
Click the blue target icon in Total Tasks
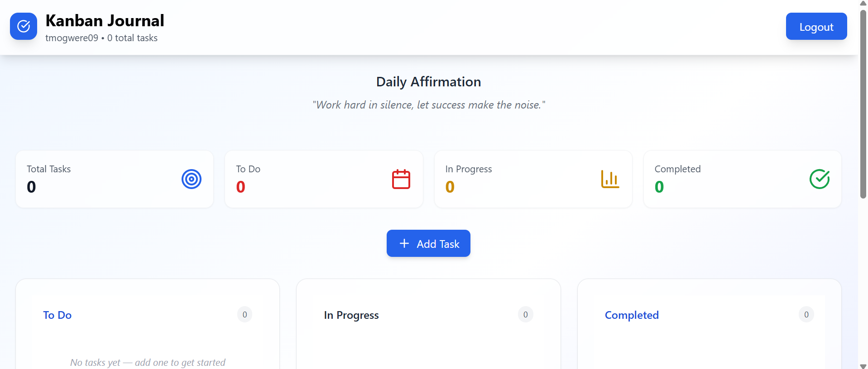[192, 179]
